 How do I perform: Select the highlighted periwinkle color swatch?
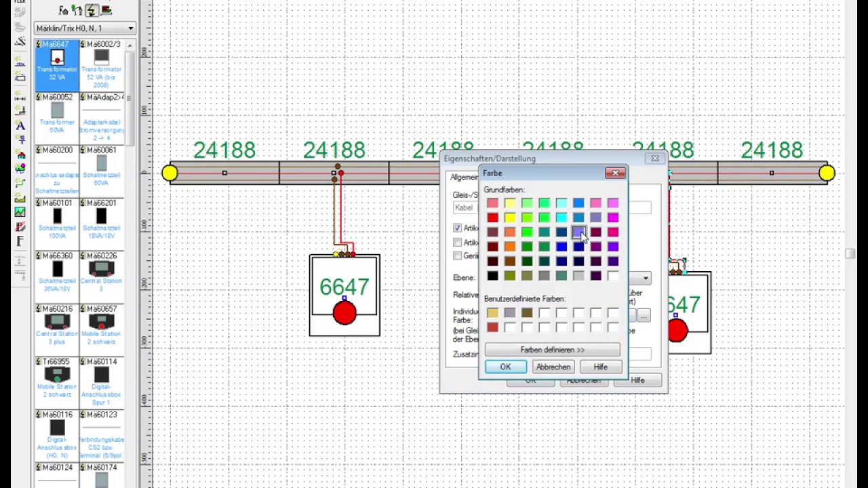click(578, 232)
